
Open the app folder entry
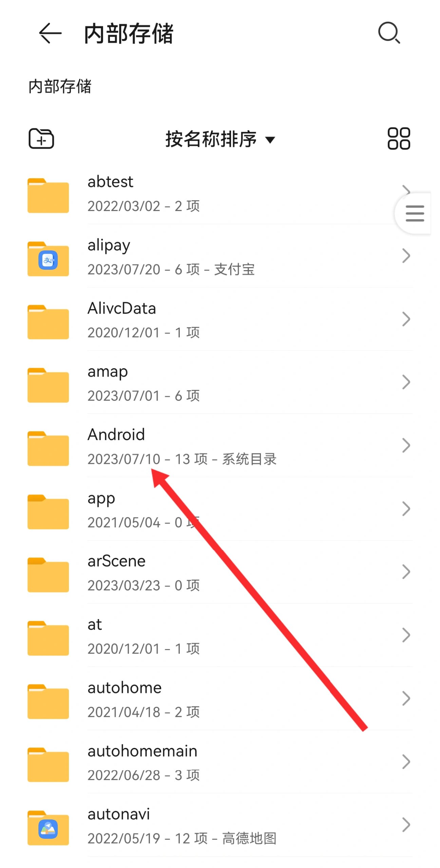click(220, 509)
